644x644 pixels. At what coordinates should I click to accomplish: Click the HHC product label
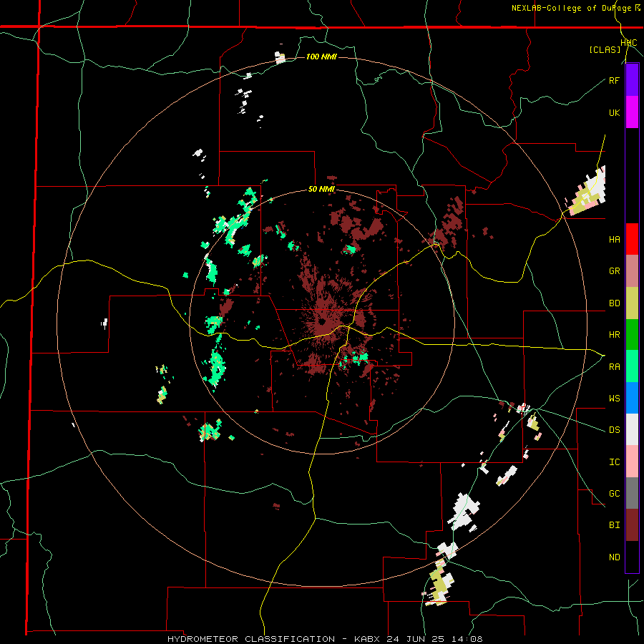point(628,43)
